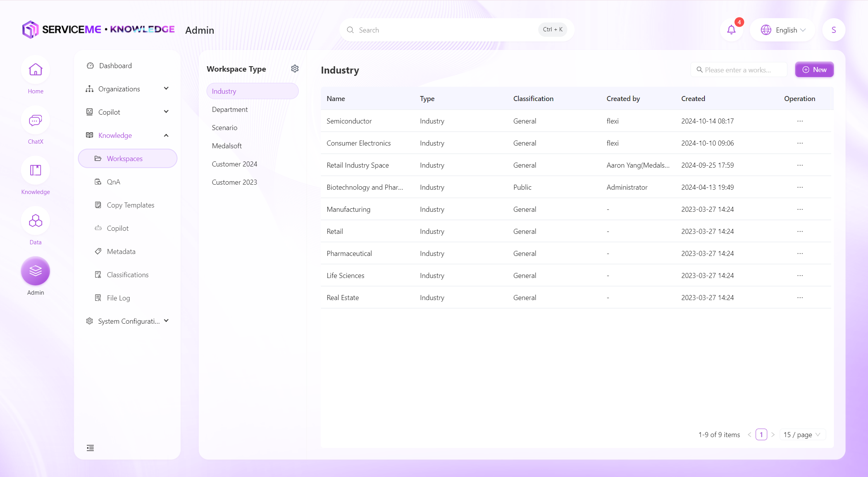Image resolution: width=868 pixels, height=477 pixels.
Task: Click the Life Sciences workspace name
Action: pos(345,275)
